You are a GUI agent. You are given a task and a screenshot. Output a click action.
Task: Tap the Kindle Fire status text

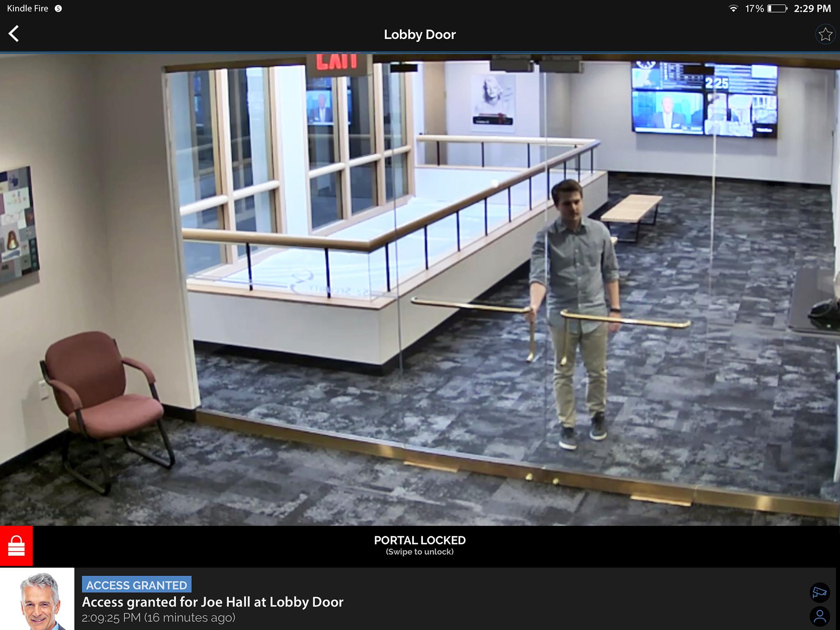pos(27,9)
